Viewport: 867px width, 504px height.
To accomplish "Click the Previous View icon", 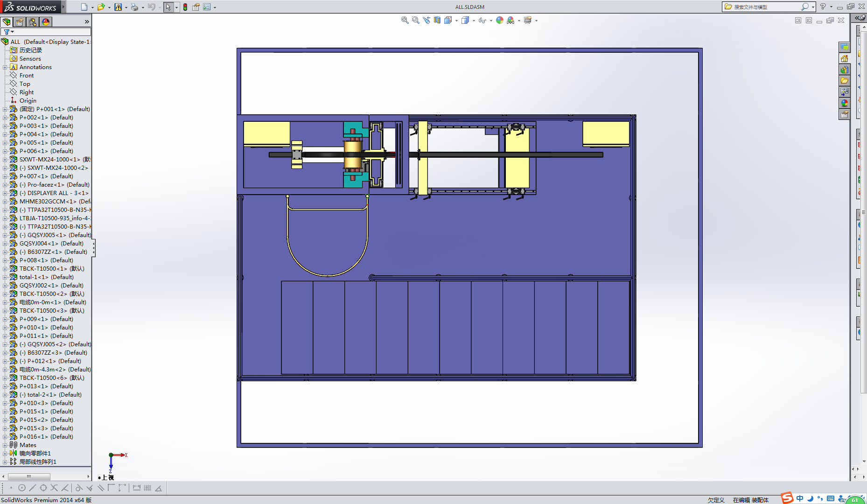I will point(427,20).
